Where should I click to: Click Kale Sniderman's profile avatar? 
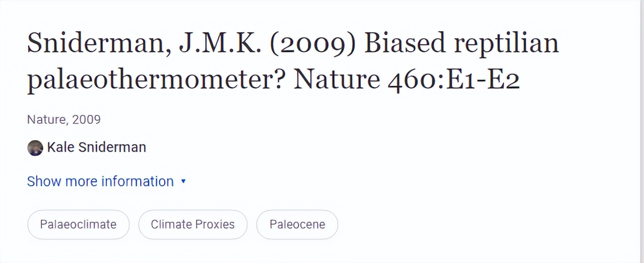pyautogui.click(x=35, y=148)
